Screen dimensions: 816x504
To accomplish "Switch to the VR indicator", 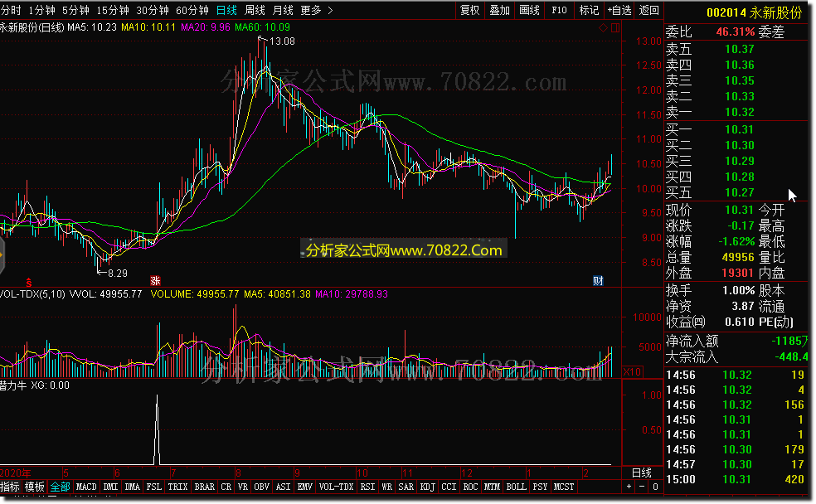I will 243,487.
